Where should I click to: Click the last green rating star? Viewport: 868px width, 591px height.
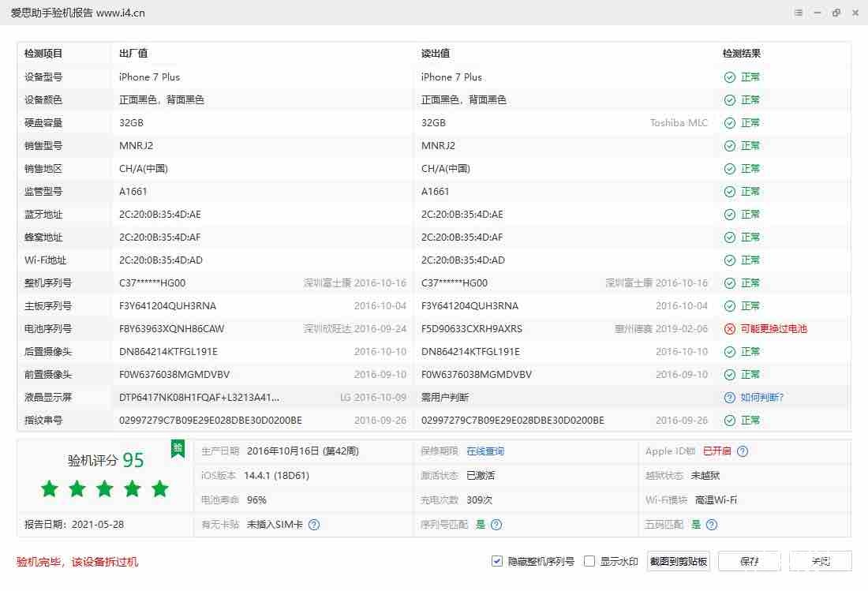tap(160, 488)
